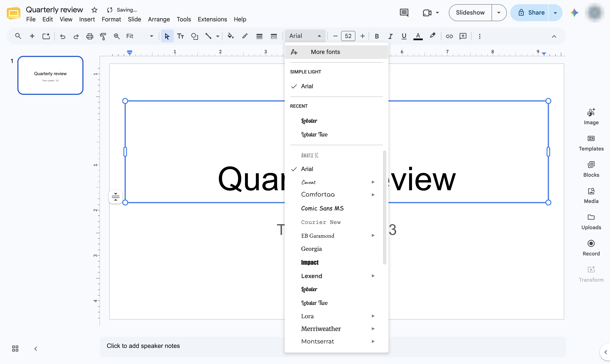Select Arial under Simple Light
The image size is (610, 364).
[336, 86]
